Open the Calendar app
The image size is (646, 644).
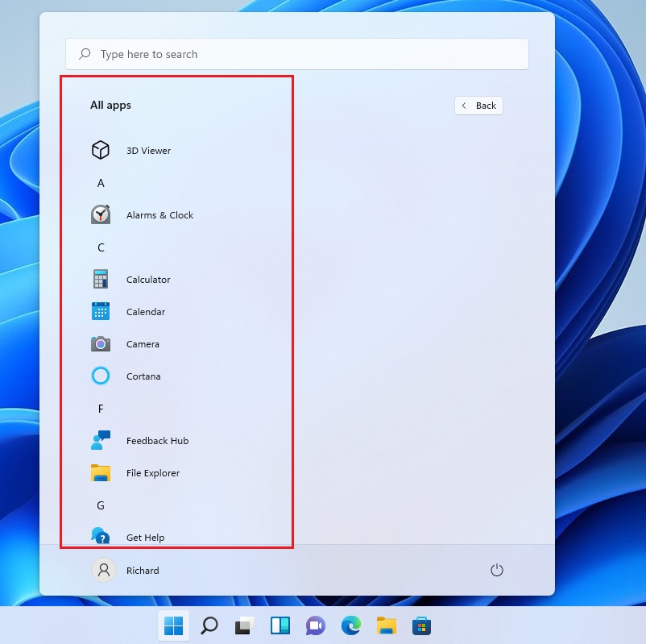coord(145,311)
